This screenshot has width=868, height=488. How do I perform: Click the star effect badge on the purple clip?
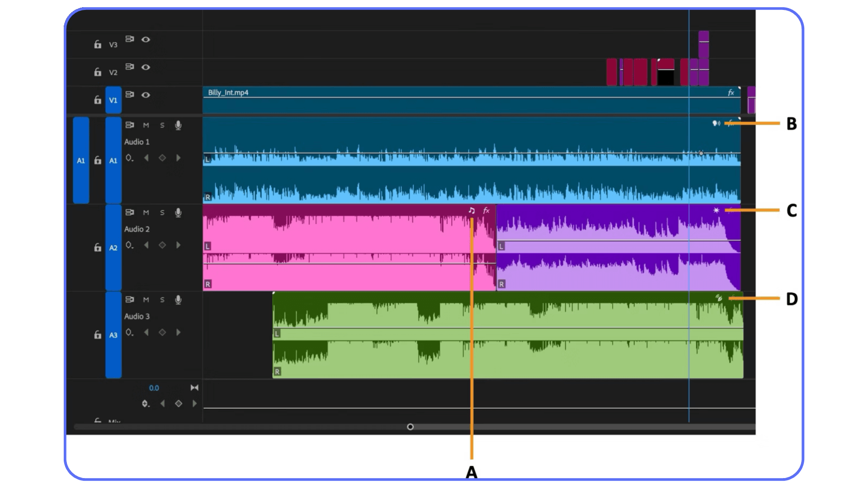716,210
